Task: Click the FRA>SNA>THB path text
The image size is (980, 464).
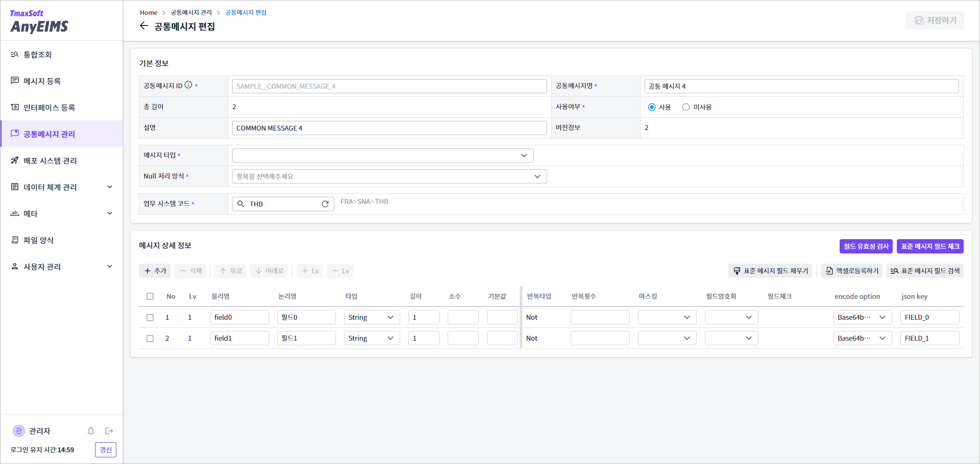Action: 364,201
